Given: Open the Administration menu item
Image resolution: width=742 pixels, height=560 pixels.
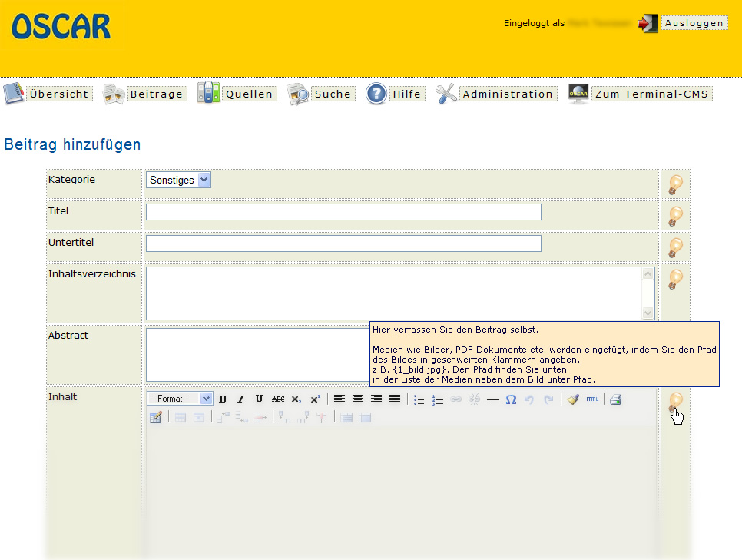Looking at the screenshot, I should click(507, 94).
